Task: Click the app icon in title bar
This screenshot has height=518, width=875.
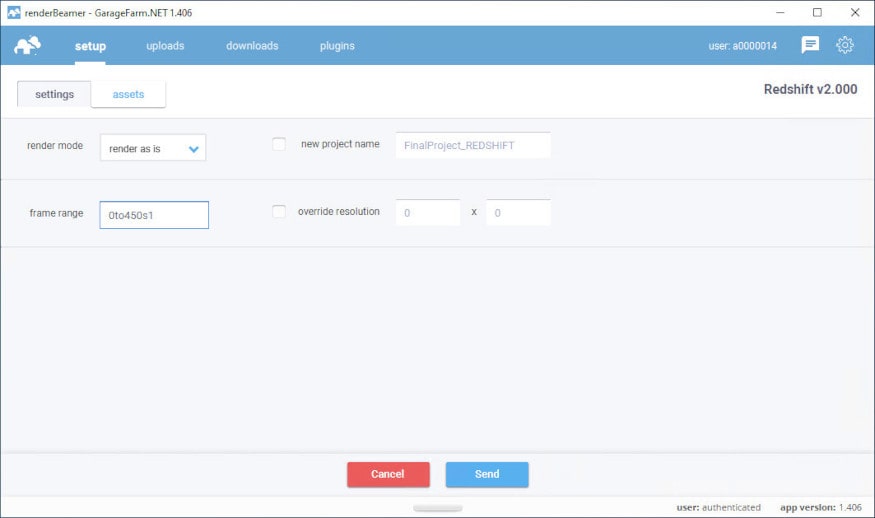Action: pos(13,12)
